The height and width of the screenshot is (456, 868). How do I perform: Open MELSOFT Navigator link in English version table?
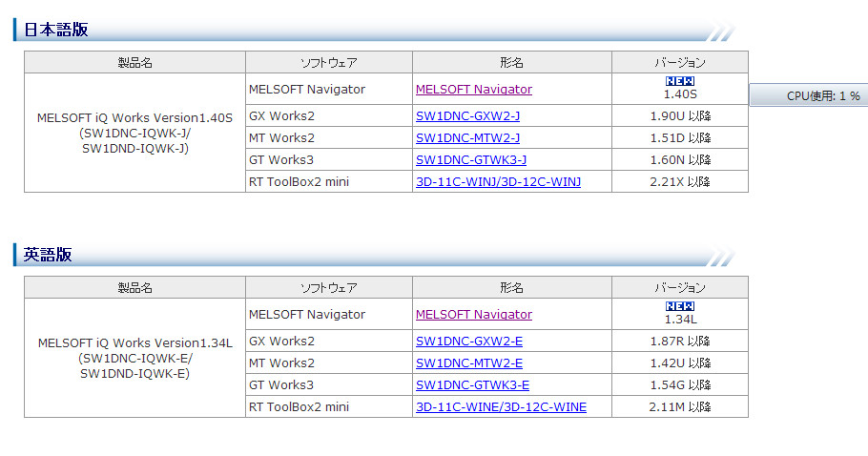coord(473,315)
